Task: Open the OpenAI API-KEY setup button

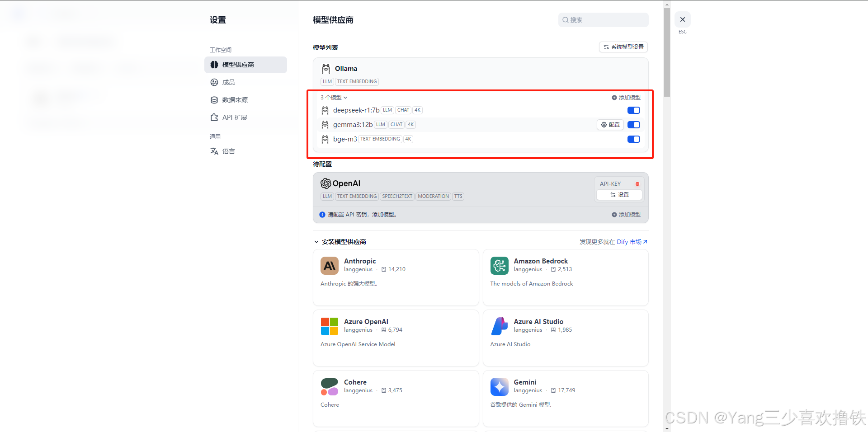Action: click(x=619, y=195)
